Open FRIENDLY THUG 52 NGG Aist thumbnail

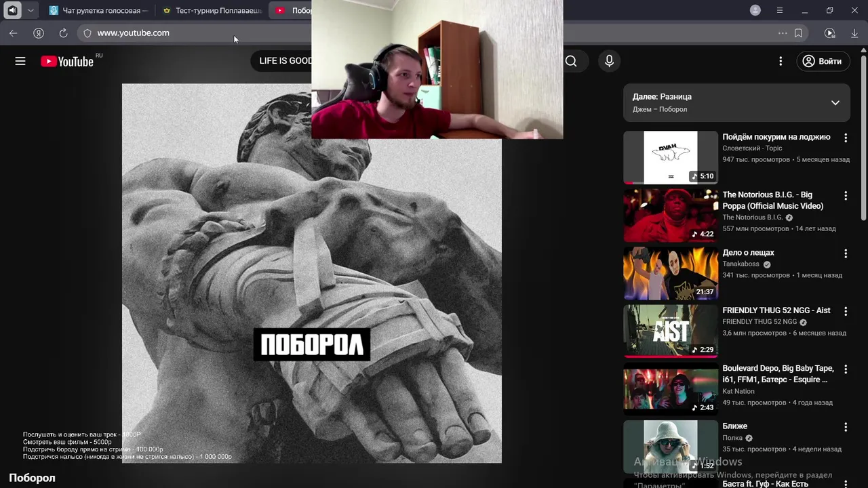coord(671,331)
